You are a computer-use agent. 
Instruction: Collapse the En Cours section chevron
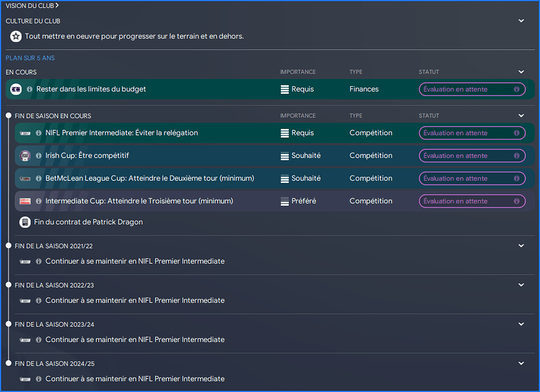pyautogui.click(x=521, y=72)
